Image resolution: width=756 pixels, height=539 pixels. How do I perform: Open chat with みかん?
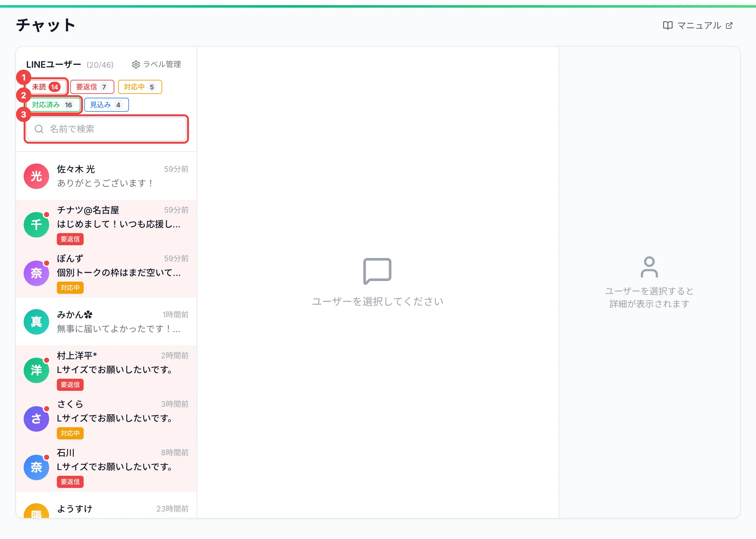point(106,322)
